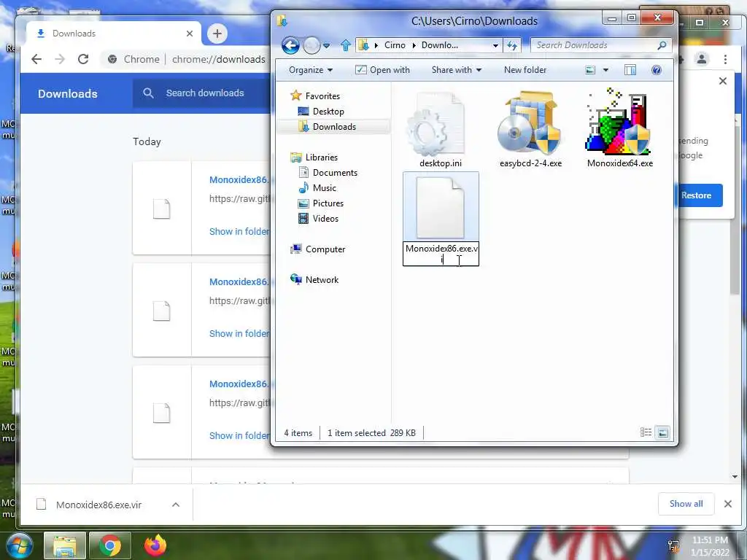Screen dimensions: 747x560
Task: Dismiss the Chrome restore popup
Action: tap(723, 81)
